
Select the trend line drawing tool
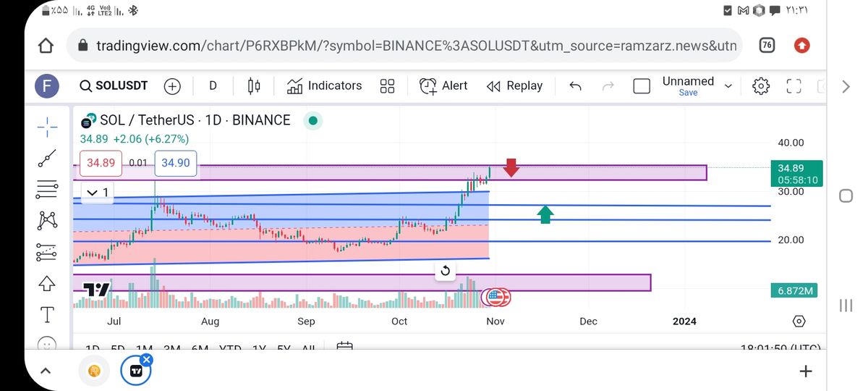coord(47,157)
